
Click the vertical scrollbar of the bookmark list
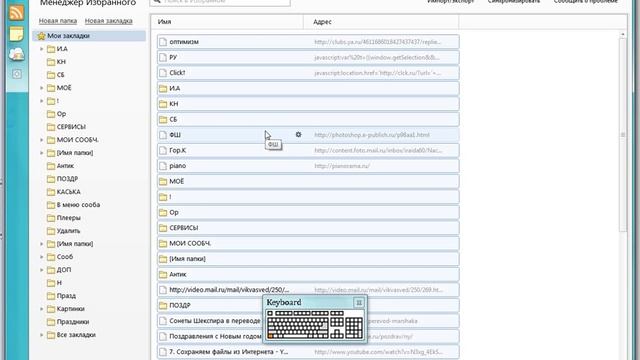tap(622, 135)
